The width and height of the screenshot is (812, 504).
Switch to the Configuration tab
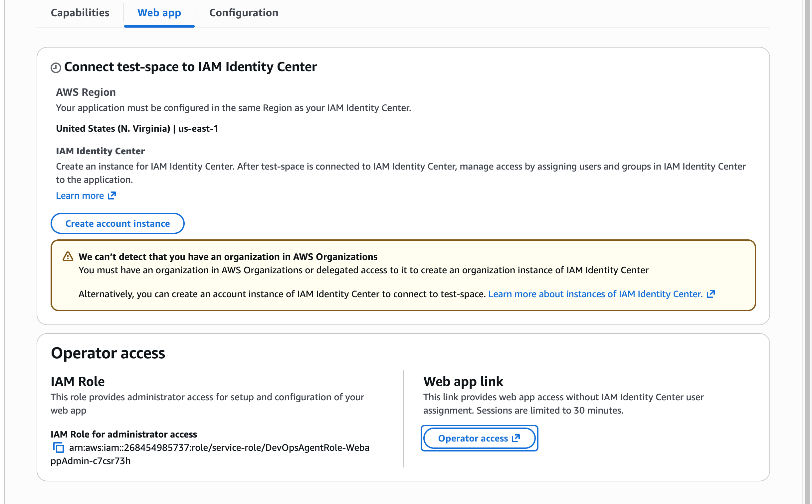(244, 13)
